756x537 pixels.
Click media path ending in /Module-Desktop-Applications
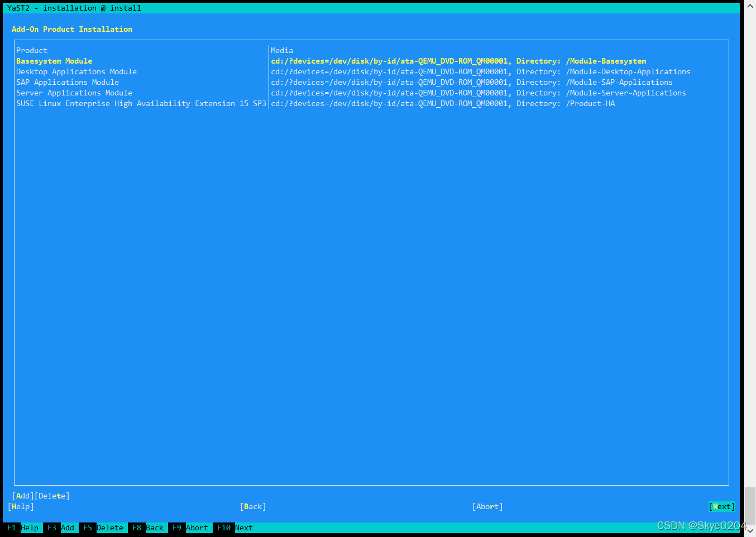(x=481, y=72)
